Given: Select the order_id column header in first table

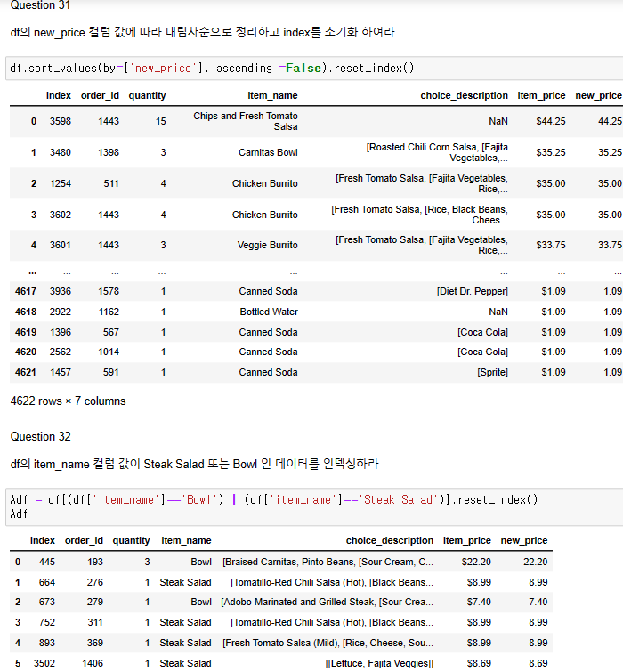Looking at the screenshot, I should 100,95.
